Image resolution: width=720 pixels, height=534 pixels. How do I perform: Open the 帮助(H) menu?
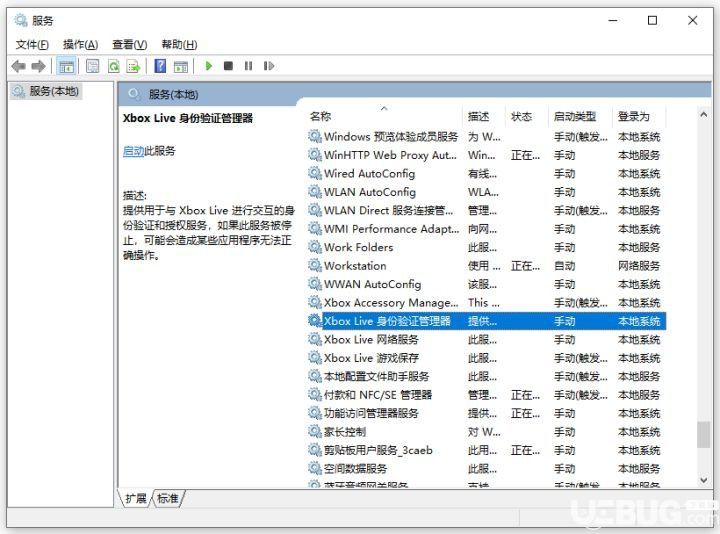click(x=179, y=45)
